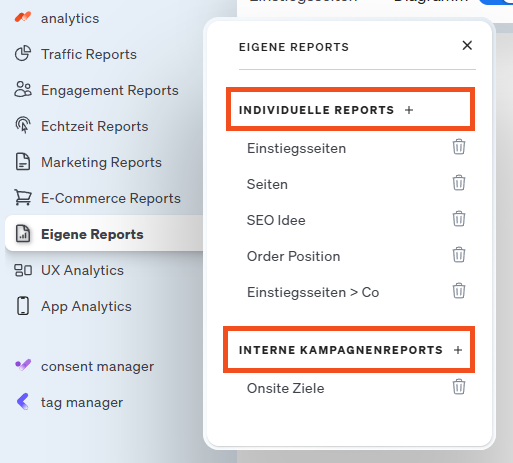Add a new individual report with plus

click(x=409, y=110)
